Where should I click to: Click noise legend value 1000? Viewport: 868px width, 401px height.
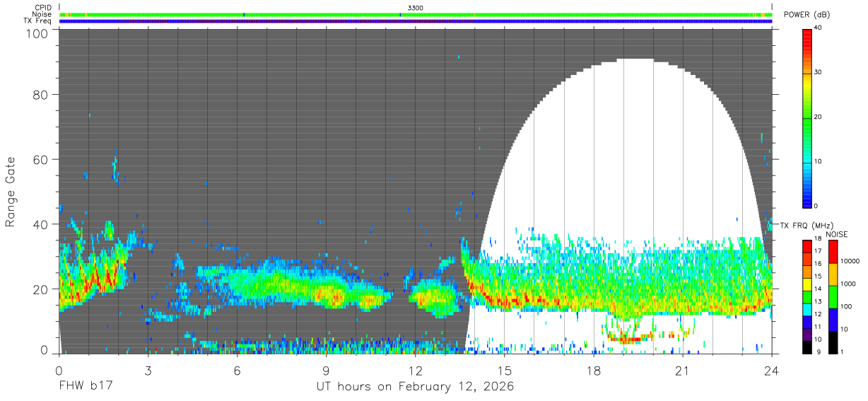[848, 284]
